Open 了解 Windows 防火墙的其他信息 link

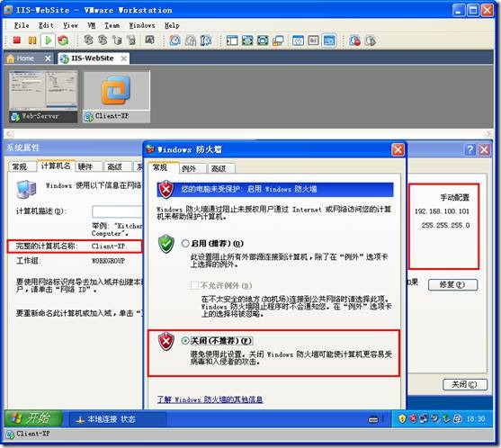210,399
